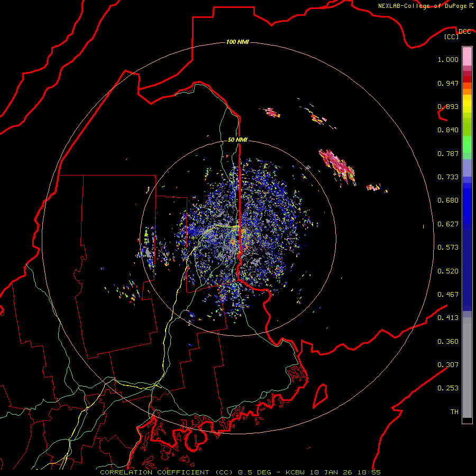Click the 0.680 legend value

(448, 200)
